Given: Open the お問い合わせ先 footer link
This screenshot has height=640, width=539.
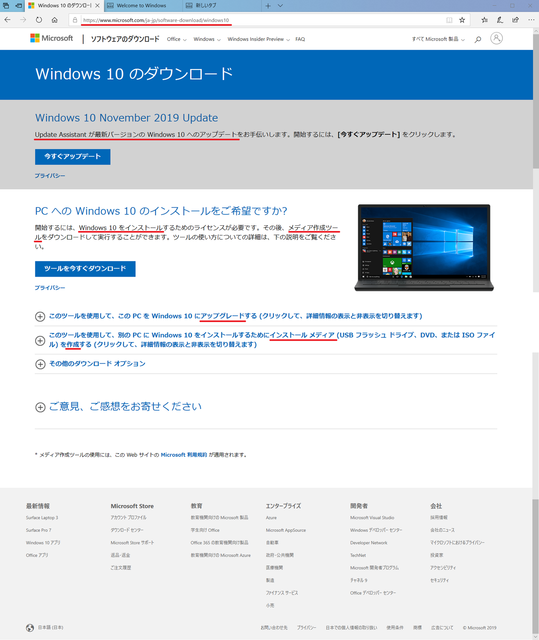Looking at the screenshot, I should [274, 628].
